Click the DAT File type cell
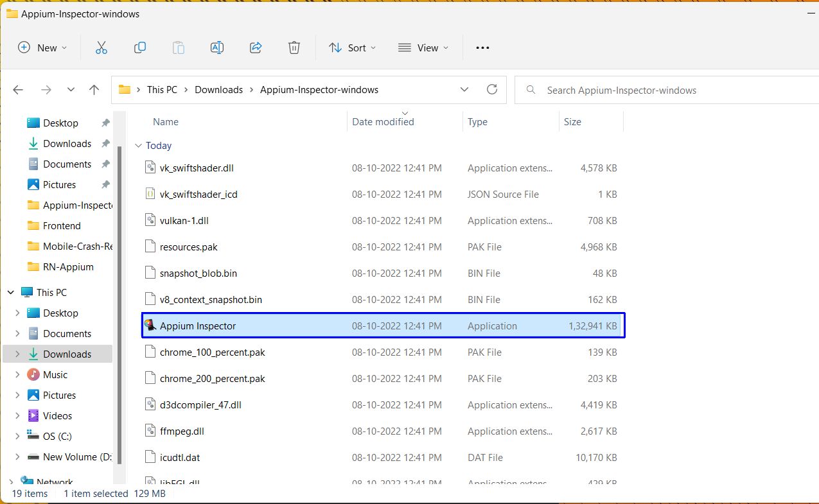This screenshot has width=819, height=504. pyautogui.click(x=485, y=457)
